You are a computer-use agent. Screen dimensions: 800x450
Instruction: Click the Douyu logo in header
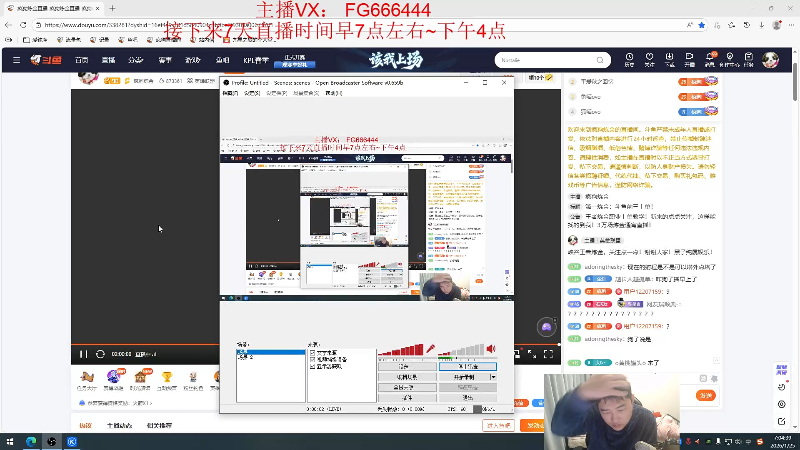46,60
